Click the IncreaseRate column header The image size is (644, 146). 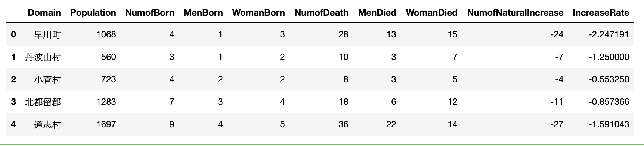[601, 13]
